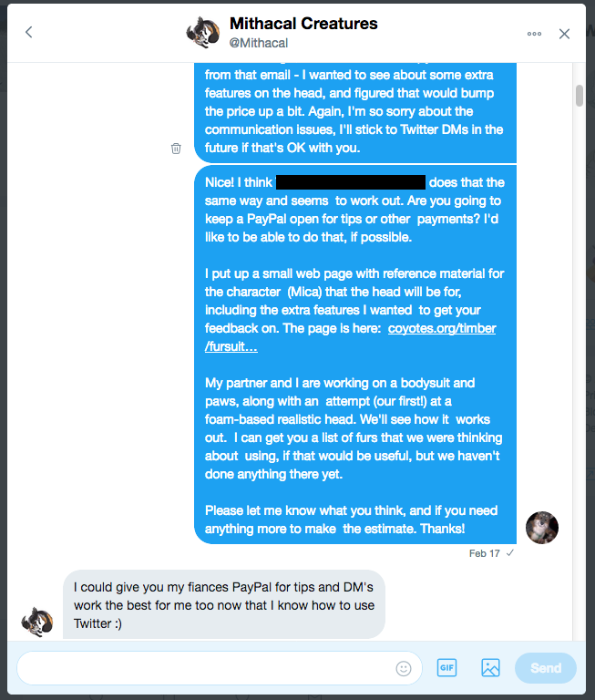The height and width of the screenshot is (700, 595).
Task: Add a GIF to the message
Action: pyautogui.click(x=446, y=668)
